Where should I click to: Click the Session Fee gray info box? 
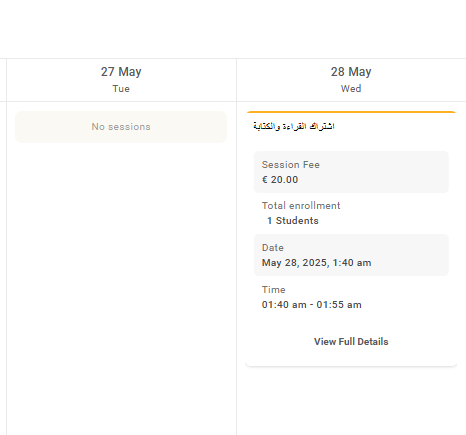point(351,172)
